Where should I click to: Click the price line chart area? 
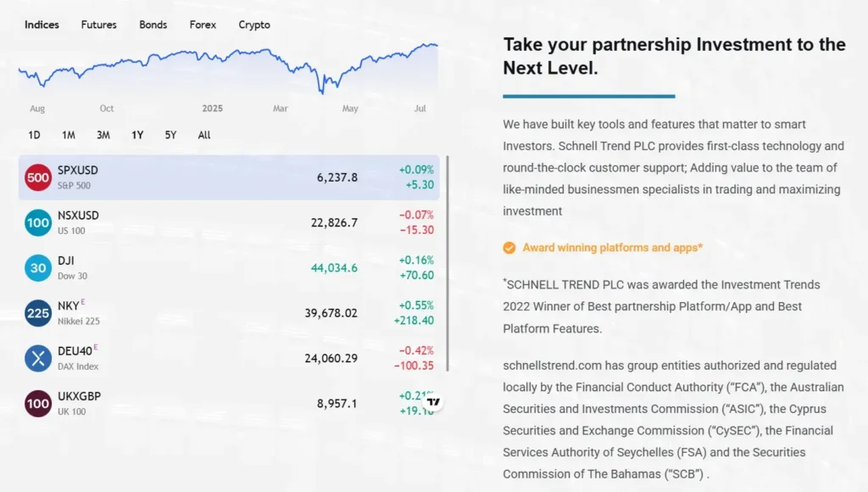click(x=229, y=68)
